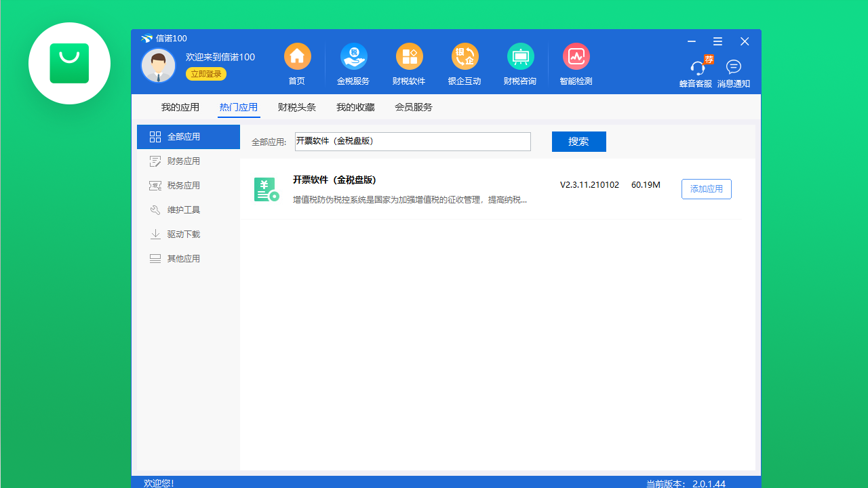Open the 首页 home icon
The image size is (868, 488).
(x=297, y=64)
